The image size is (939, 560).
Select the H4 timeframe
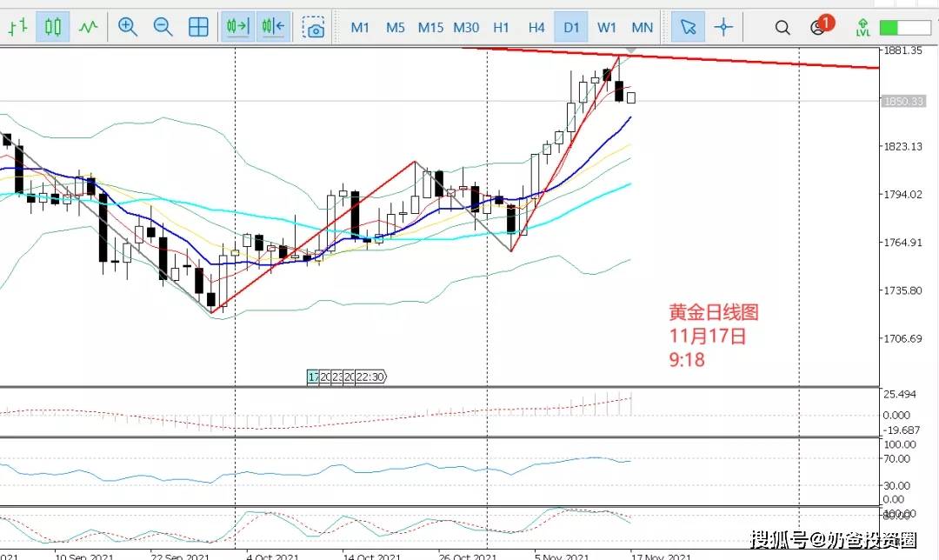536,27
